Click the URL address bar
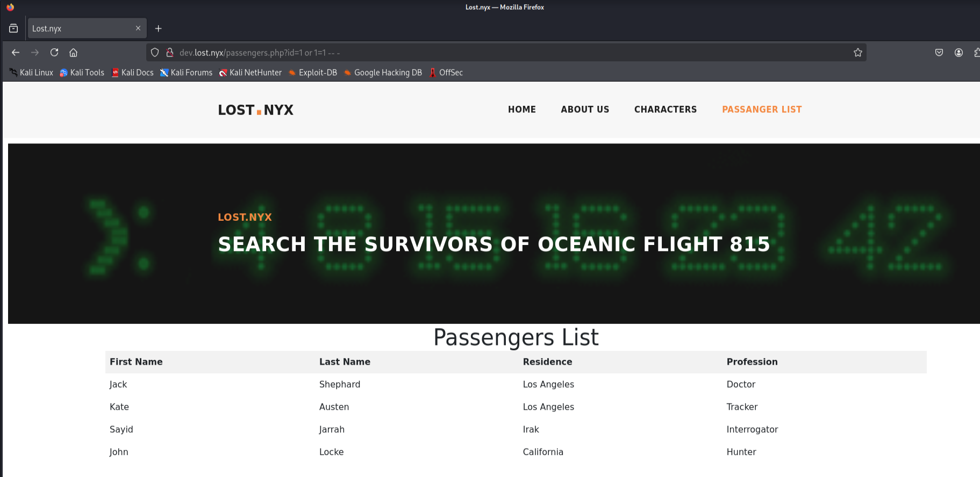980x477 pixels. (484, 53)
